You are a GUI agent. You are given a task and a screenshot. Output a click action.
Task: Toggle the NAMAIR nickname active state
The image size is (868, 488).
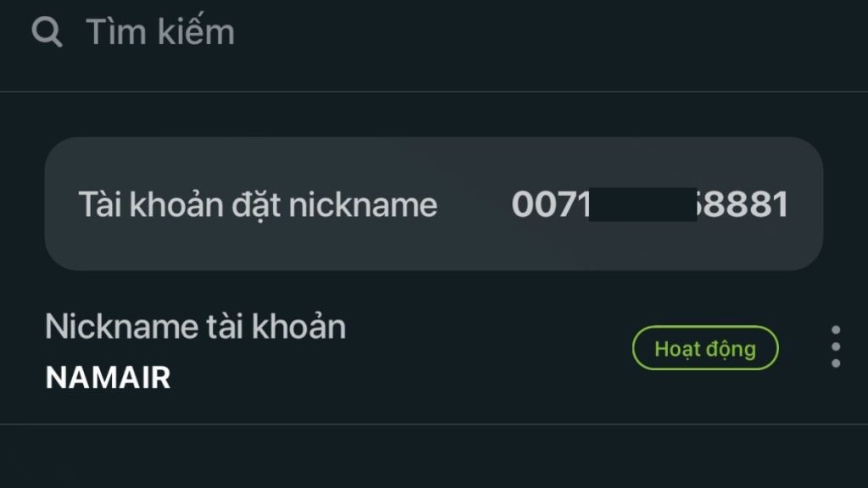pyautogui.click(x=706, y=347)
